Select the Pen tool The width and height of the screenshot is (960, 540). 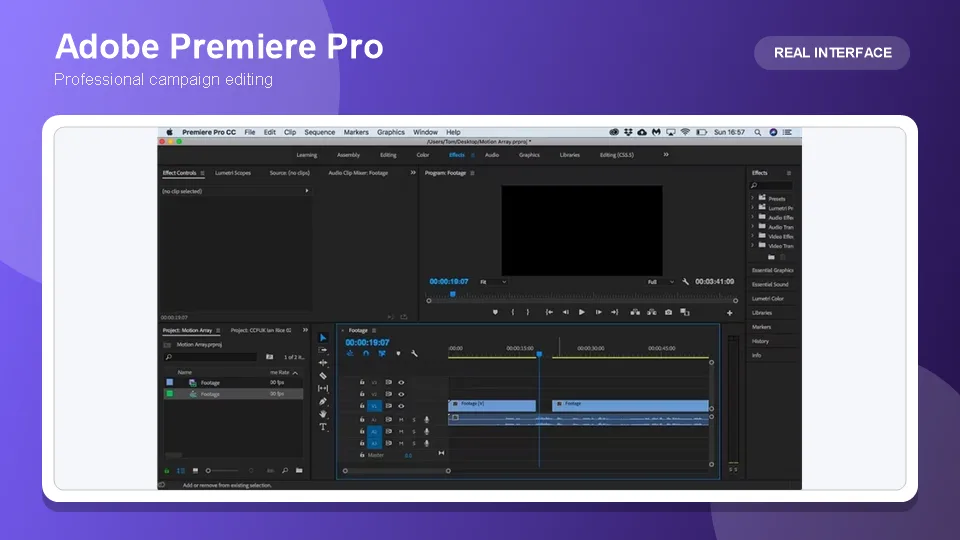pos(323,402)
